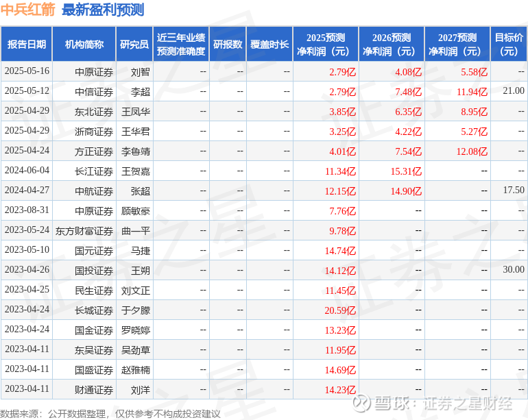Click the 覆盖时长 column header
Screen dimensions: 528x420
coord(269,44)
